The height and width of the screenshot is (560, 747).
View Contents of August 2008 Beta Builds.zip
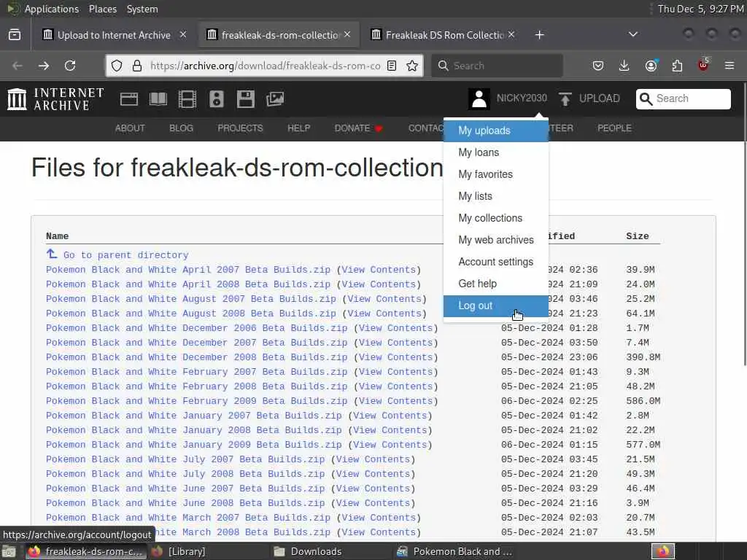click(384, 314)
